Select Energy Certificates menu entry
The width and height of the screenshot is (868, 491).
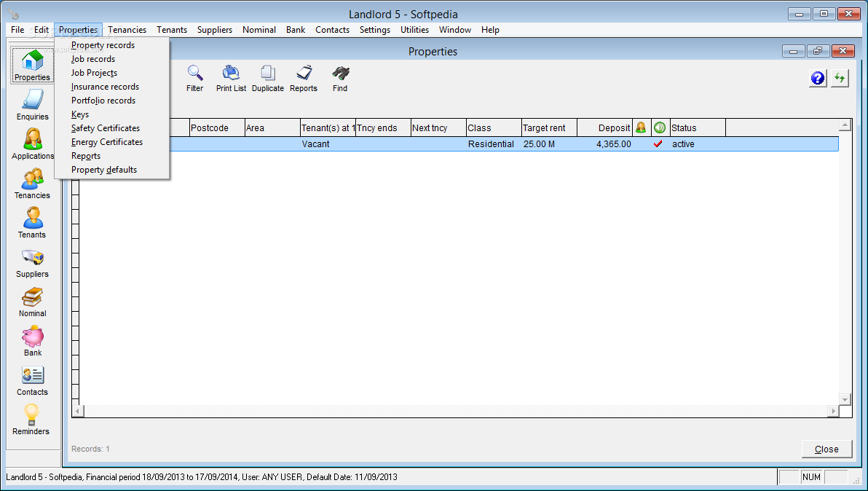(107, 142)
